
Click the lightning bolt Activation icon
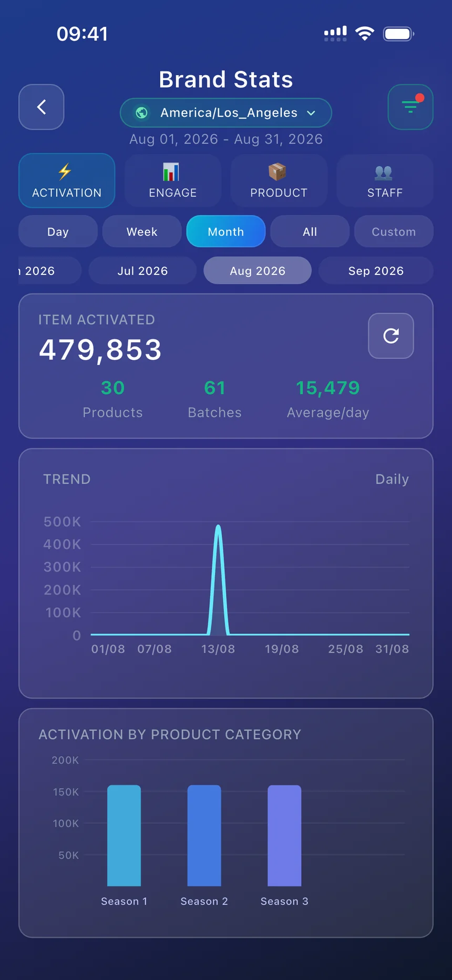tap(65, 171)
